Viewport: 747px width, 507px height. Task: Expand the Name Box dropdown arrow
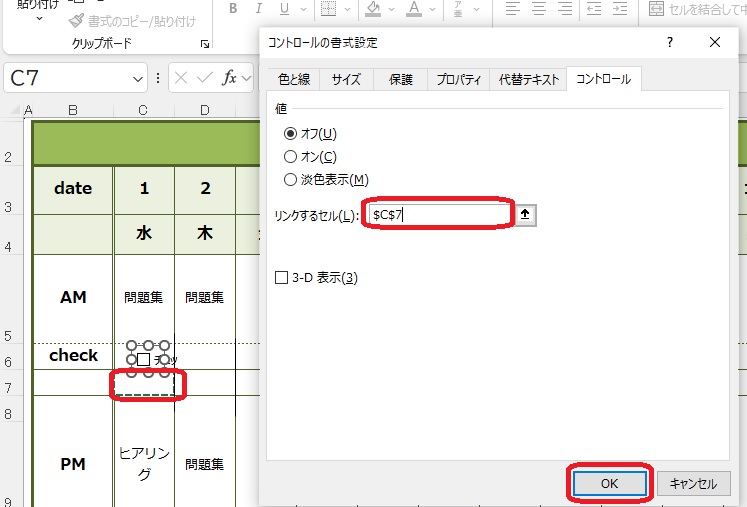click(138, 79)
